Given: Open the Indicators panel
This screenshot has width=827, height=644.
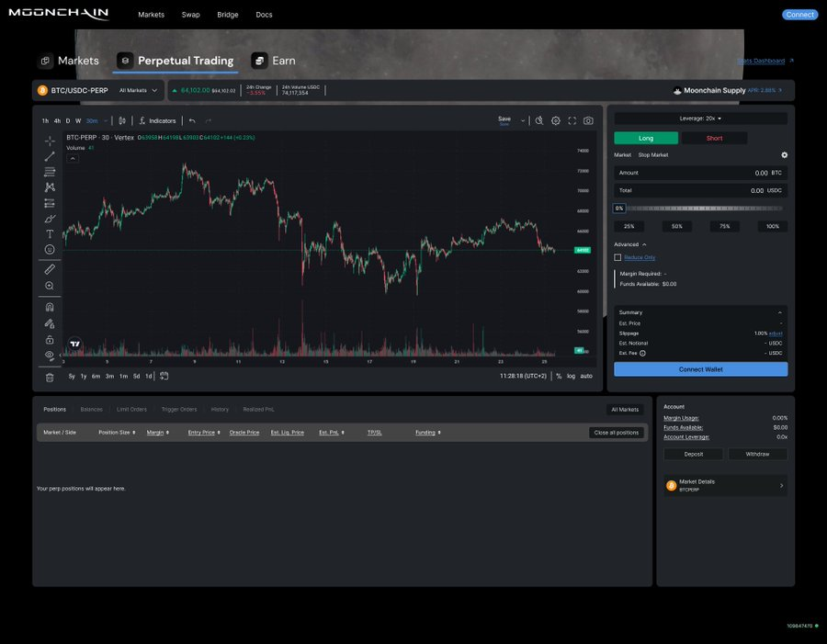Looking at the screenshot, I should tap(157, 120).
